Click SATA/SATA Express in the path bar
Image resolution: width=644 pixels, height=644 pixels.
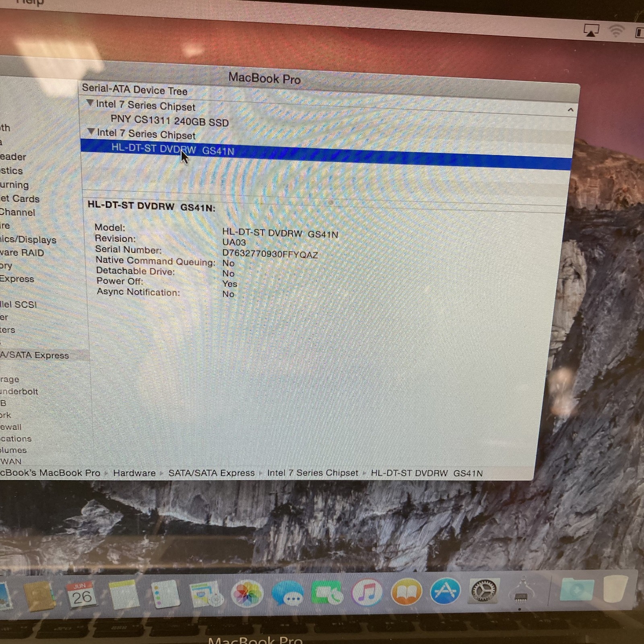coord(211,473)
